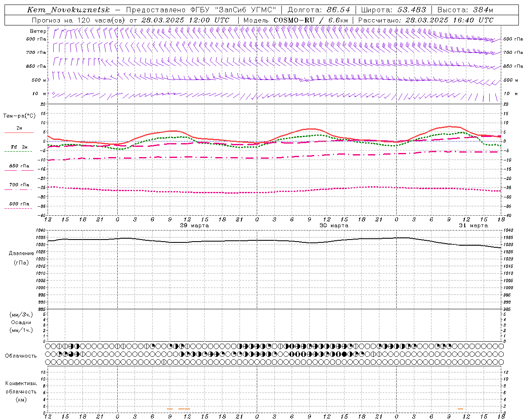The image size is (525, 420).
Task: Click the orange convective cloud marker on 31 марта
Action: point(460,409)
